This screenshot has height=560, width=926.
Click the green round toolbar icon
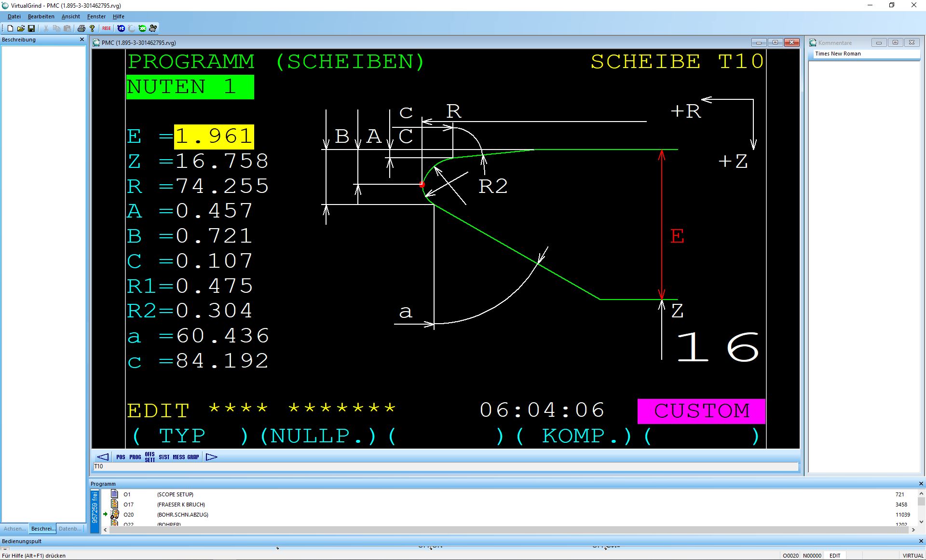click(x=142, y=28)
